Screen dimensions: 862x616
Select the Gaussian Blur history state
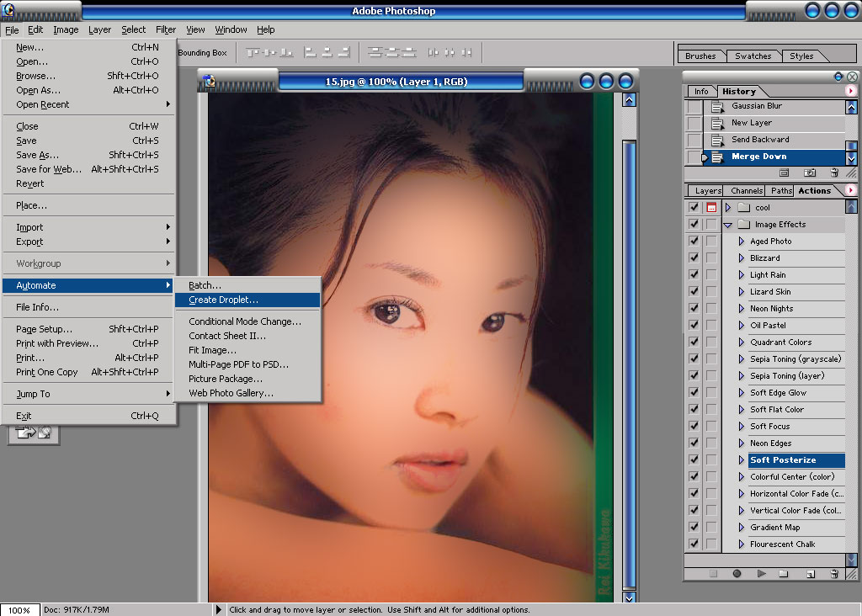pyautogui.click(x=774, y=106)
